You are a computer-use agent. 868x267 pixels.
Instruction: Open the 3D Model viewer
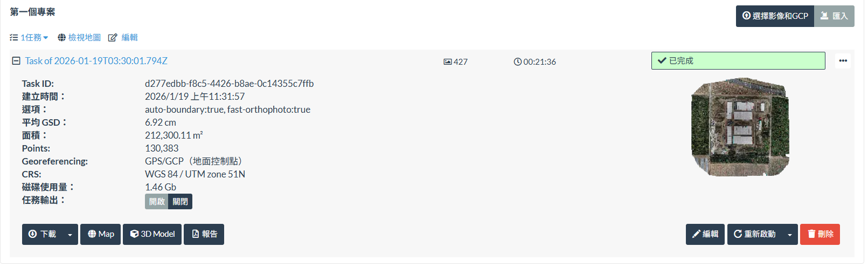152,234
